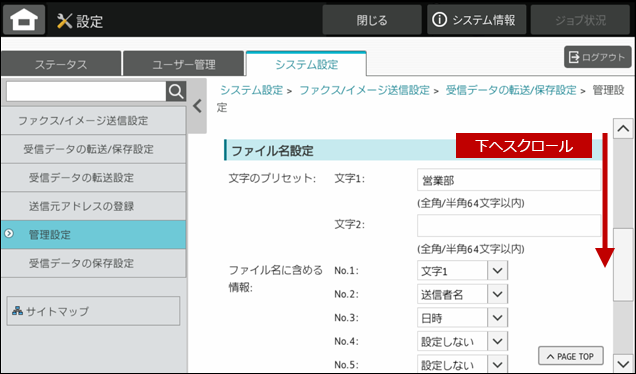Viewport: 636px width, 374px height.
Task: Open 受信データの保存設定 menu item
Action: coord(94,263)
